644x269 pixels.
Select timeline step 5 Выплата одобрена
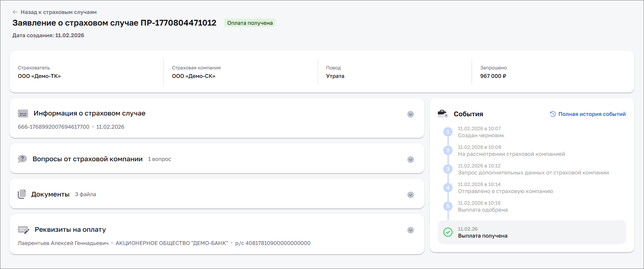click(x=448, y=206)
